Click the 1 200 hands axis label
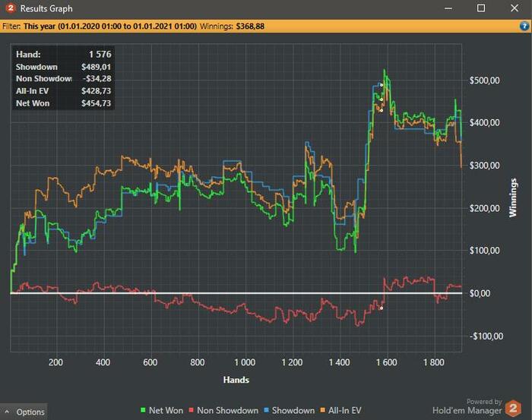Viewport: 532px width, 420px height. pyautogui.click(x=292, y=362)
